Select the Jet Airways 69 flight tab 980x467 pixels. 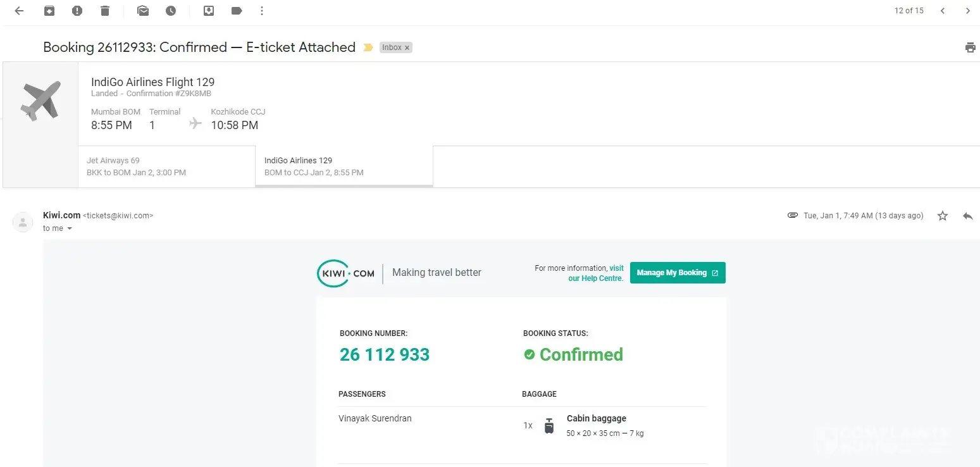[x=166, y=166]
